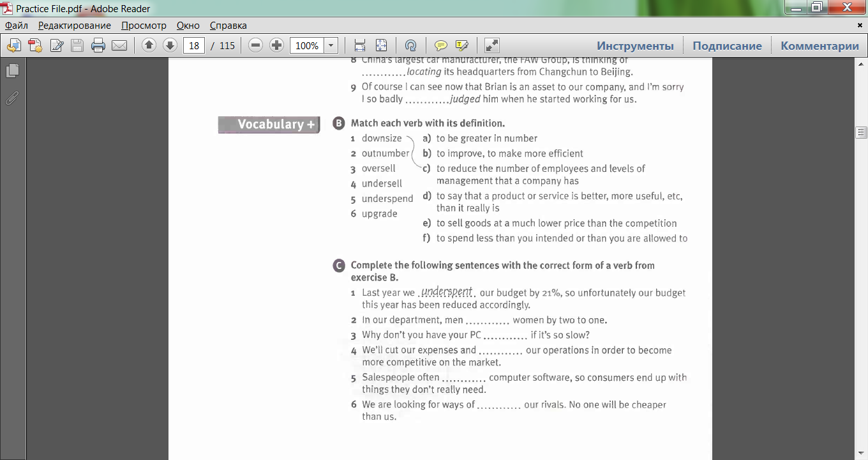
Task: Click the word 'outnumber'
Action: coord(385,153)
